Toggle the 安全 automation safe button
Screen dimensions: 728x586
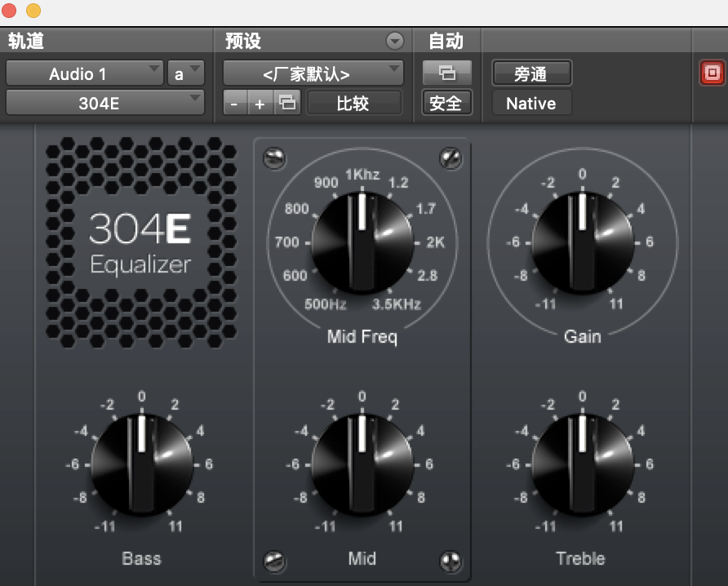pyautogui.click(x=446, y=103)
